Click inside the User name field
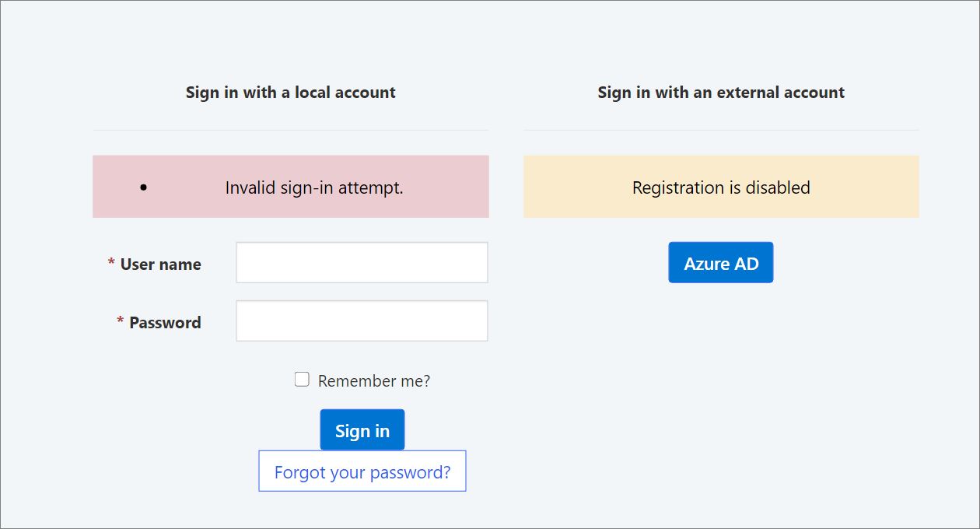Image resolution: width=980 pixels, height=529 pixels. pyautogui.click(x=362, y=262)
